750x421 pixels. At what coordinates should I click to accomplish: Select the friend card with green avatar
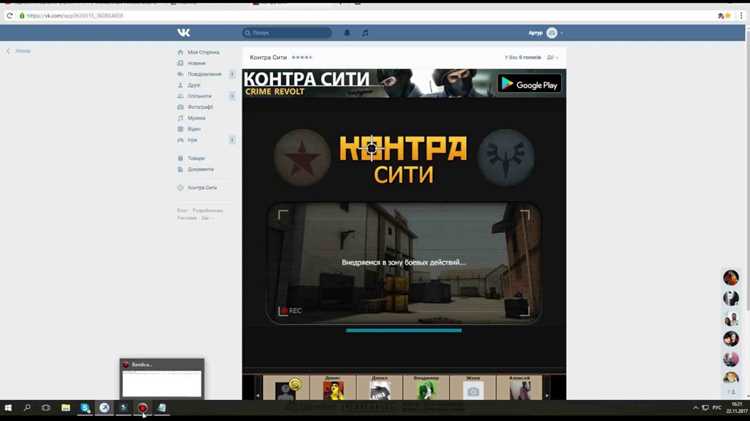[426, 388]
